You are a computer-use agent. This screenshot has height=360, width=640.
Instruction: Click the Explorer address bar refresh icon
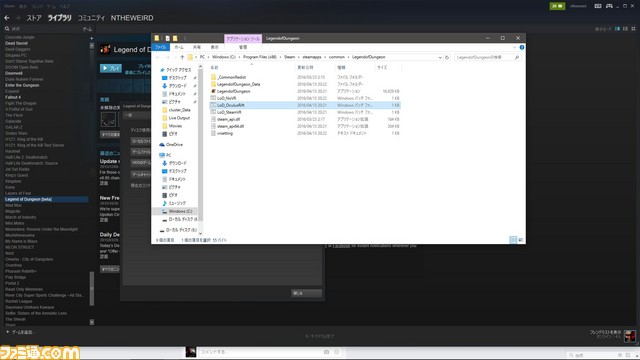[x=447, y=58]
